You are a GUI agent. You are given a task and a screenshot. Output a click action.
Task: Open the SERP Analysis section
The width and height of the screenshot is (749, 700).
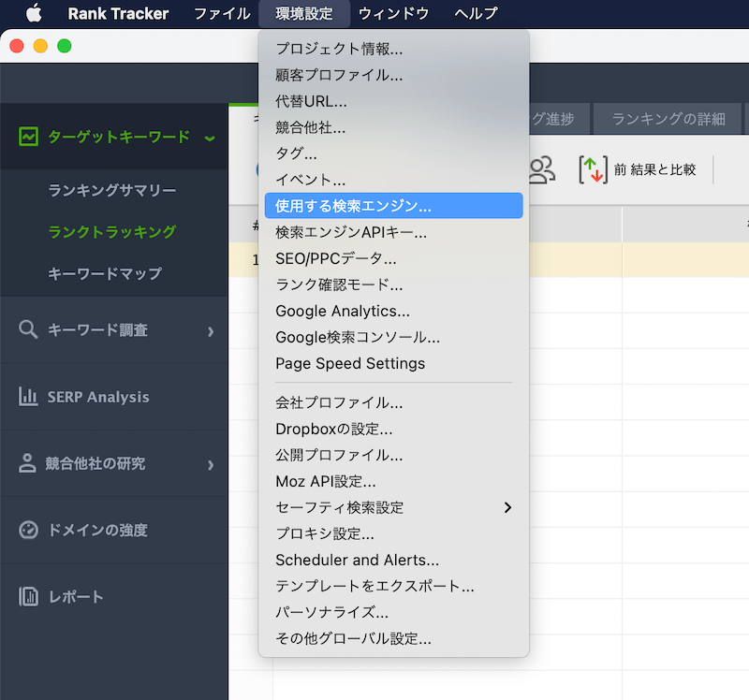(113, 396)
